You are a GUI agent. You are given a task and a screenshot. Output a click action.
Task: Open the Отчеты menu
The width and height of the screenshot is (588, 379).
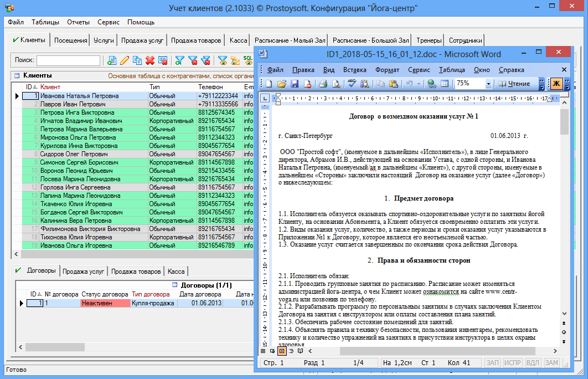79,22
